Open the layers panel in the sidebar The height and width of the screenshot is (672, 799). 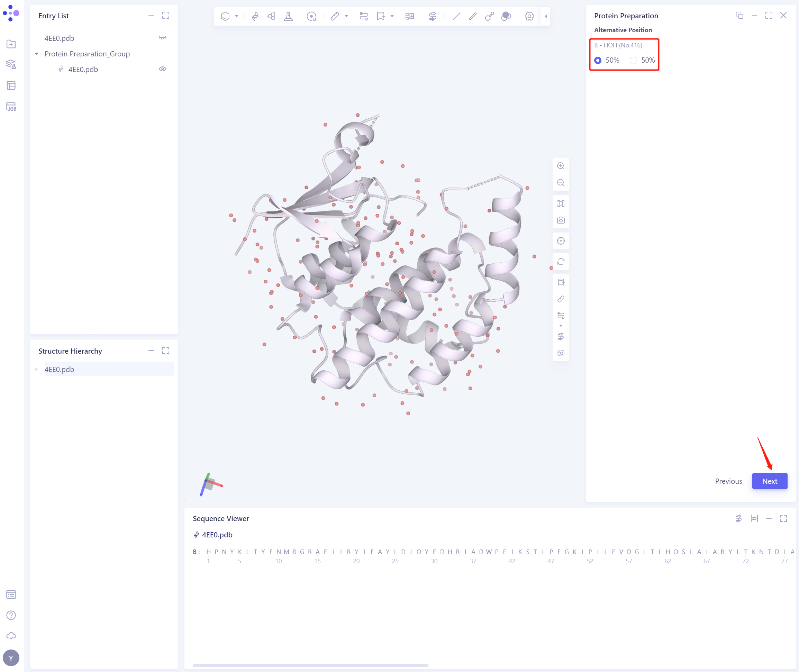pyautogui.click(x=11, y=64)
